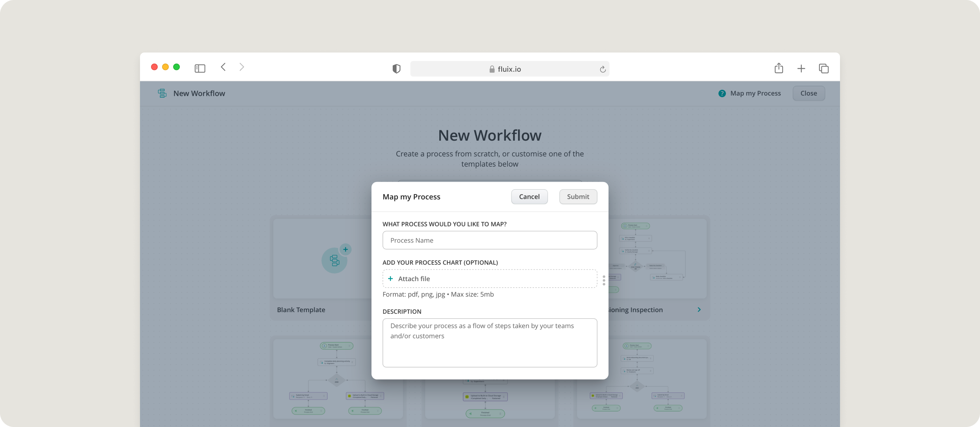
Task: Click the plus icon beside Attach file
Action: click(x=390, y=279)
